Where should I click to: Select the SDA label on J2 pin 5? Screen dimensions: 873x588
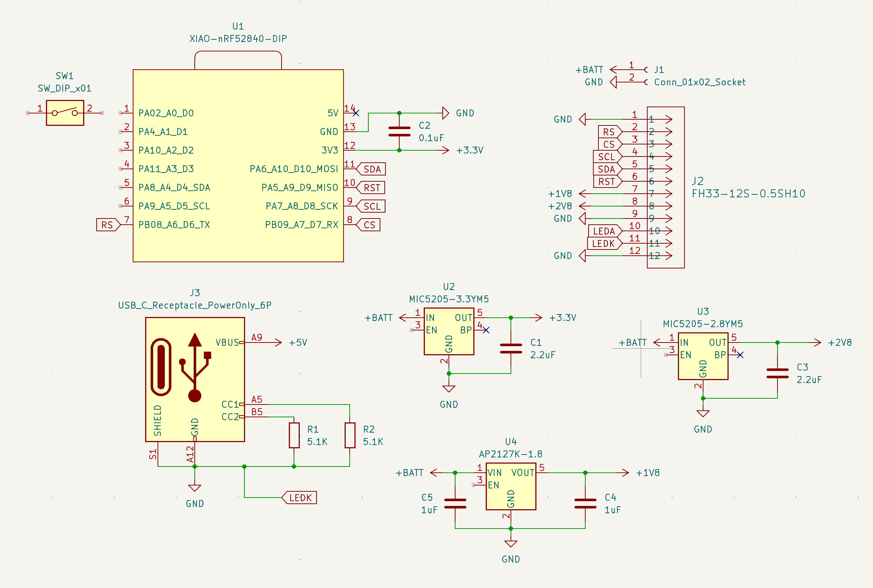point(608,169)
